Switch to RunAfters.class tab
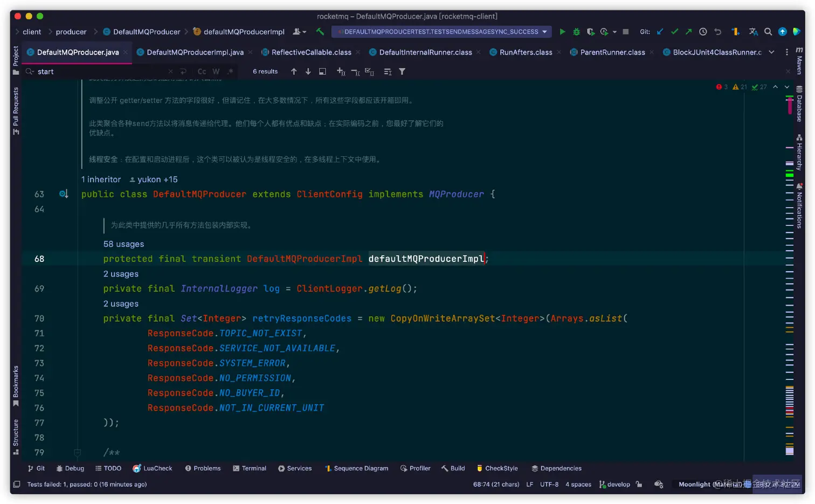This screenshot has width=815, height=504. [526, 52]
